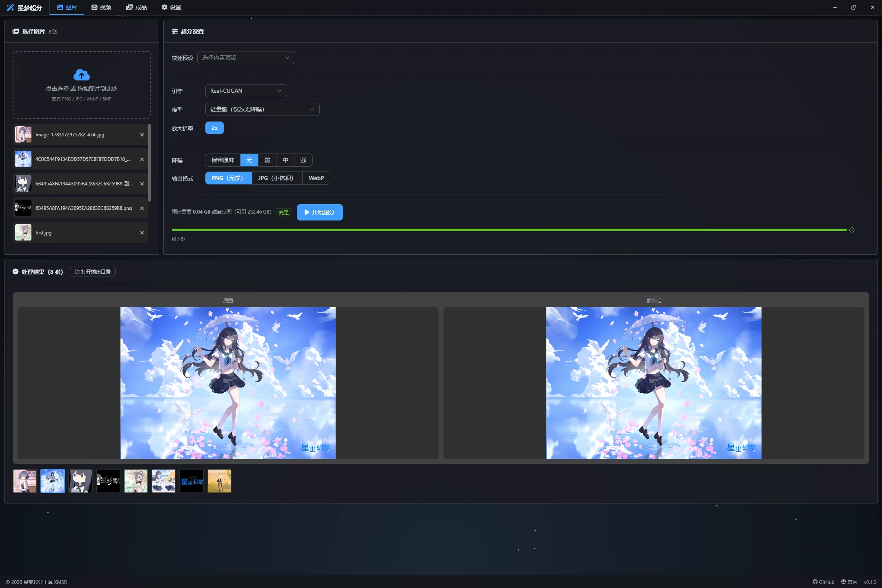The image size is (882, 588).
Task: Set denoise to 无
Action: 249,160
